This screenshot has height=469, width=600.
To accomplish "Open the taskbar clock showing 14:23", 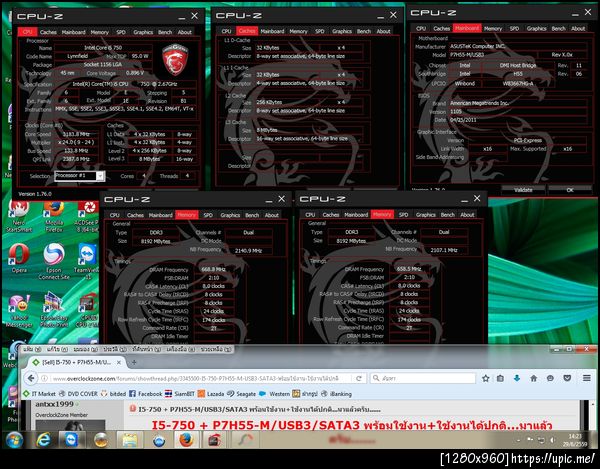I will [x=575, y=440].
